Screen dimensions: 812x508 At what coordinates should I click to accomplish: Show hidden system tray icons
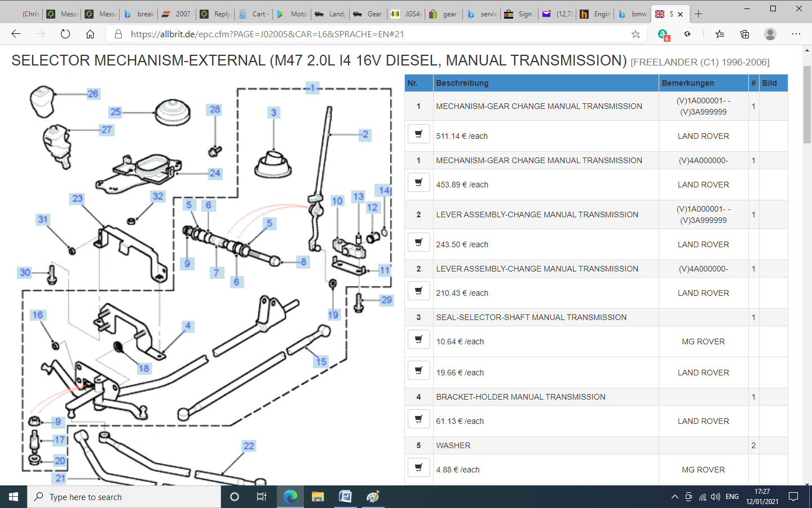coord(674,497)
